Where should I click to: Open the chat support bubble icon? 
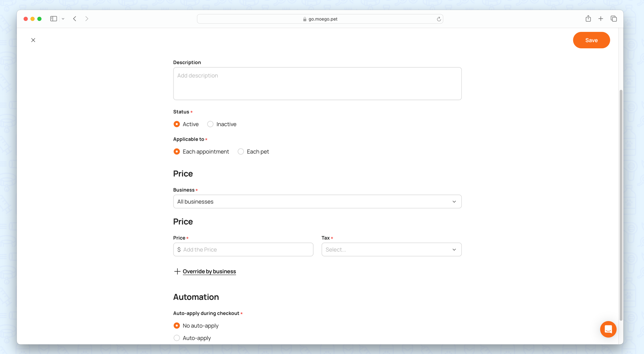click(608, 329)
